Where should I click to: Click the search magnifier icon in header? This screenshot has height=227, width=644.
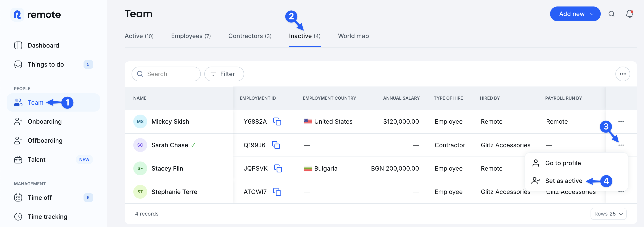click(x=612, y=14)
